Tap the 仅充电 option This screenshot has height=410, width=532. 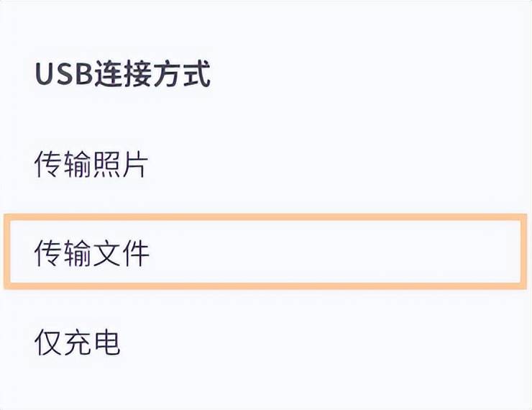click(x=77, y=342)
